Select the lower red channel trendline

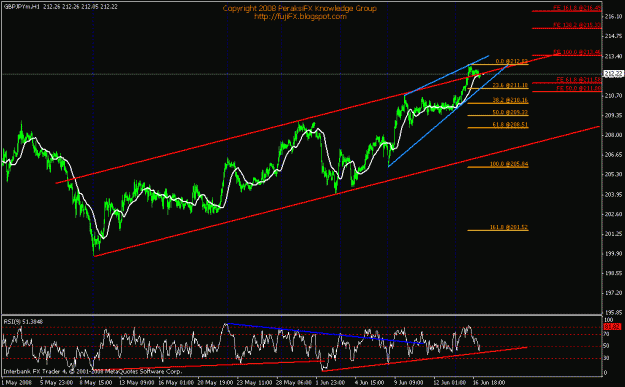pos(347,191)
